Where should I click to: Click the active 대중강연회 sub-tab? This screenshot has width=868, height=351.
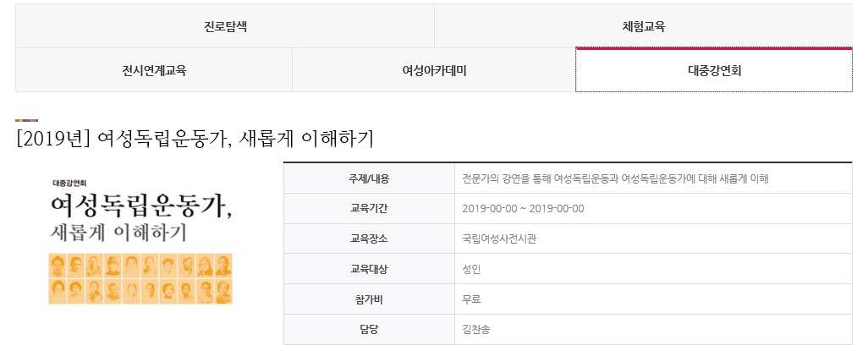point(714,70)
